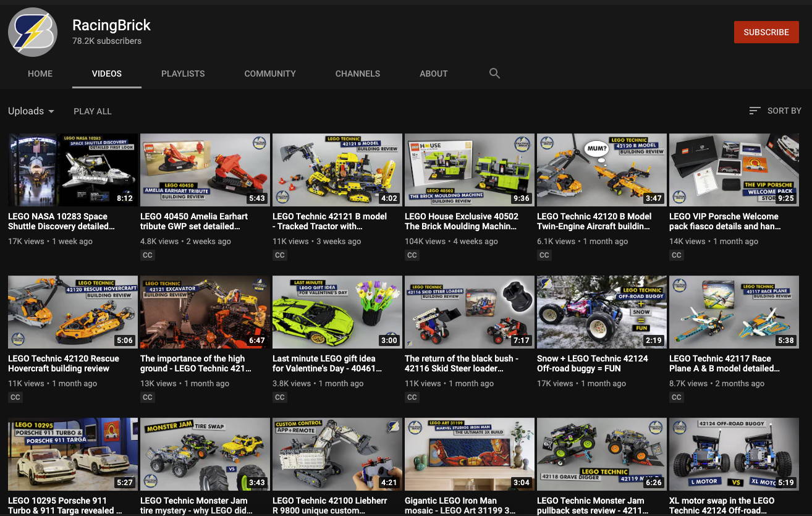
Task: Open Iron Man mosaic thumbnail
Action: 470,454
